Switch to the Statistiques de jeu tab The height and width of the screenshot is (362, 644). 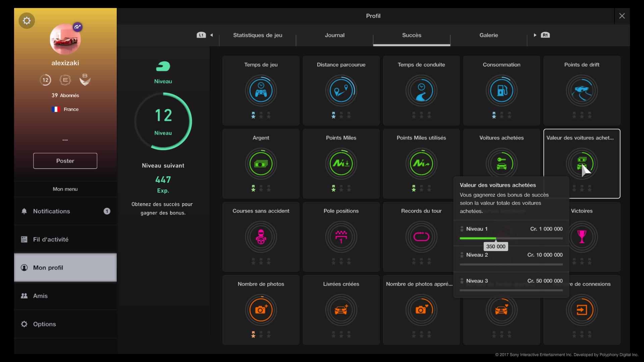[x=258, y=35]
